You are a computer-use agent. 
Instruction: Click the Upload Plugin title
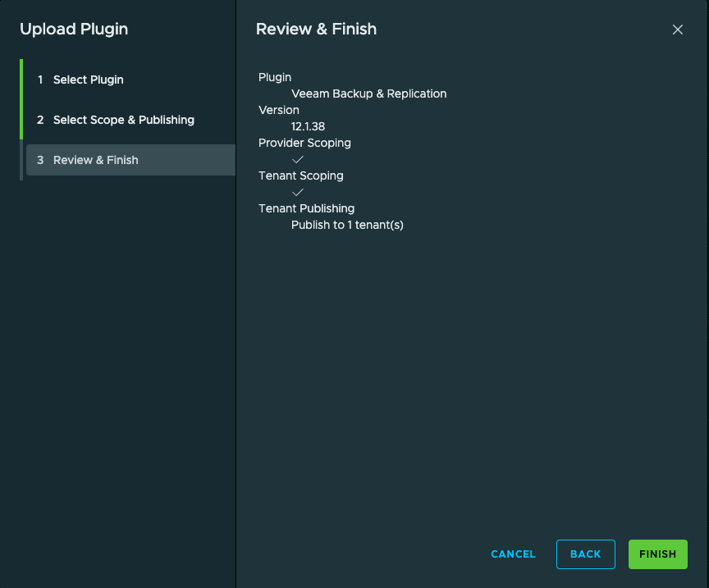click(74, 29)
